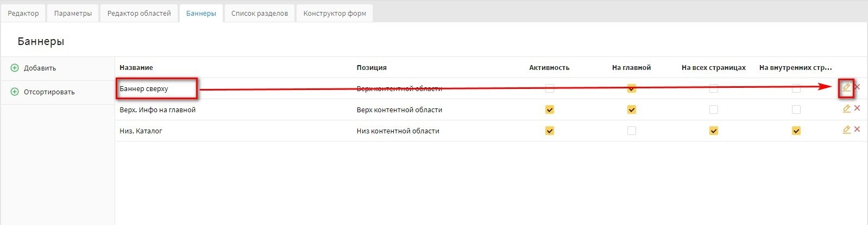Click the Добавить button label

pos(40,68)
